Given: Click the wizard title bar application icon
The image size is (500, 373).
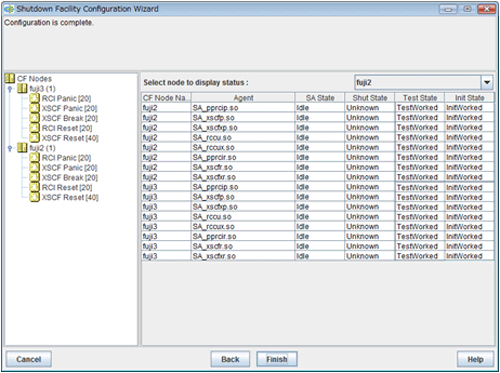Looking at the screenshot, I should (x=9, y=9).
